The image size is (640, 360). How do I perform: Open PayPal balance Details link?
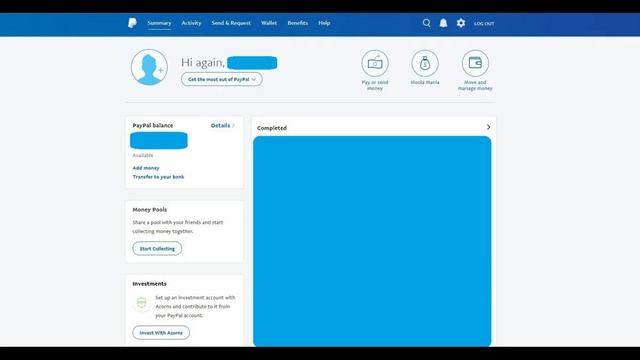click(x=222, y=126)
